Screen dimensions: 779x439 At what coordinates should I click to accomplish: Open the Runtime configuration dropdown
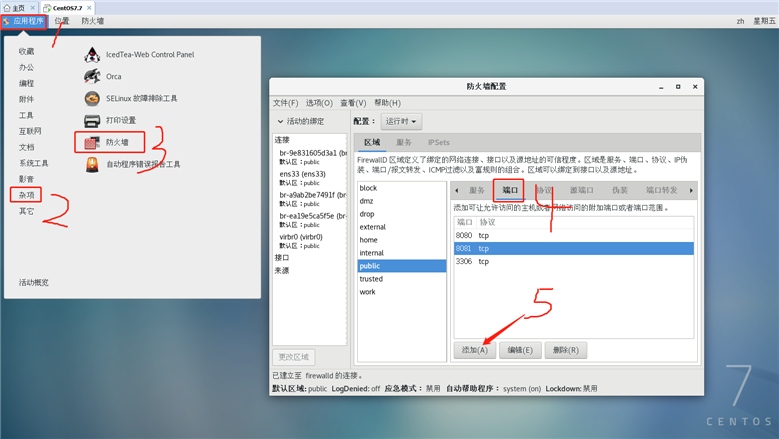[x=401, y=121]
